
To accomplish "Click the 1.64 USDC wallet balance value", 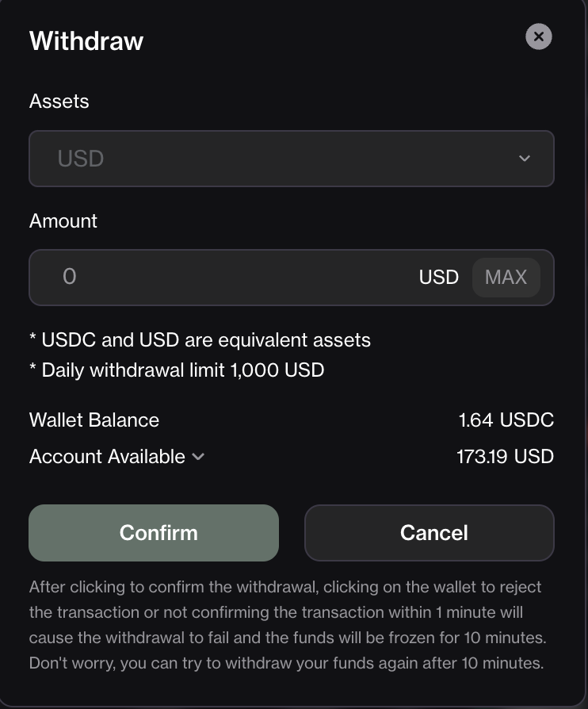I will click(x=506, y=420).
